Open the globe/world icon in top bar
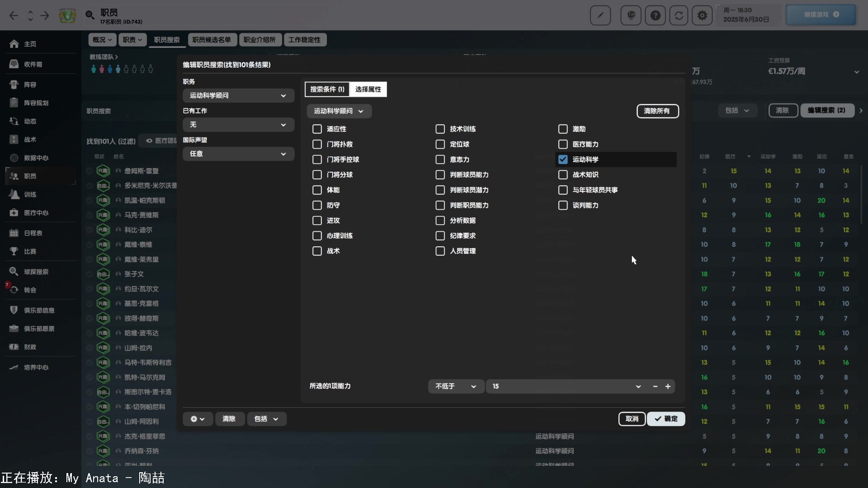The width and height of the screenshot is (868, 488). tap(631, 16)
